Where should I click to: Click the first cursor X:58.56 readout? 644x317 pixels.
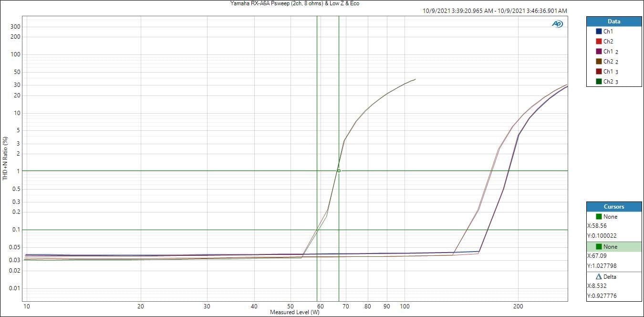click(x=598, y=226)
